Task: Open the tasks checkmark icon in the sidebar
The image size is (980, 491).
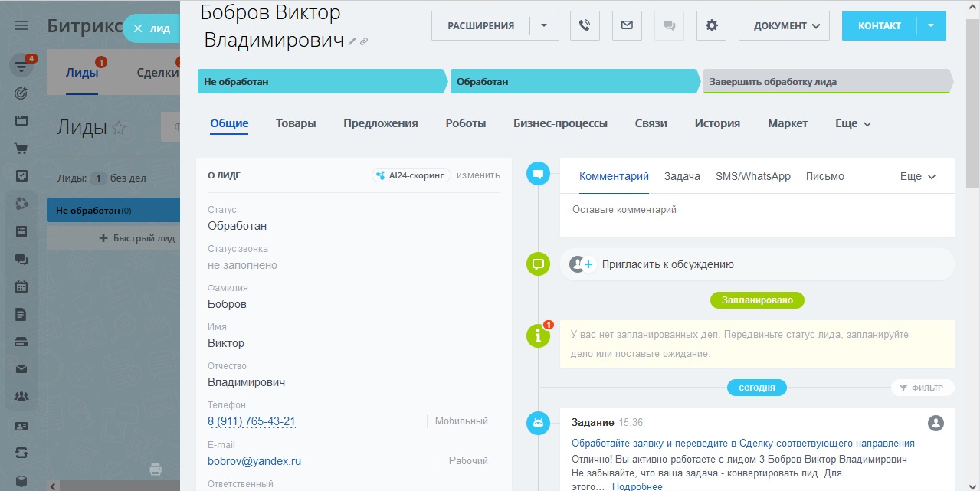Action: (x=21, y=174)
